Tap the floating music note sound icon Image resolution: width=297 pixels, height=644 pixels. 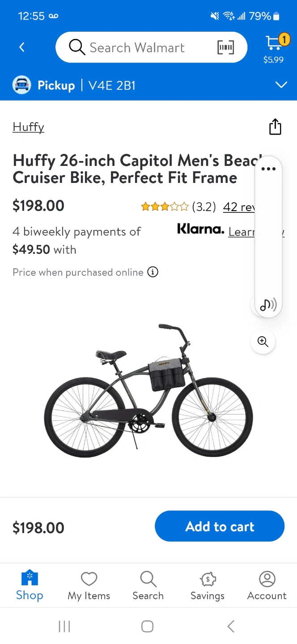(x=268, y=305)
